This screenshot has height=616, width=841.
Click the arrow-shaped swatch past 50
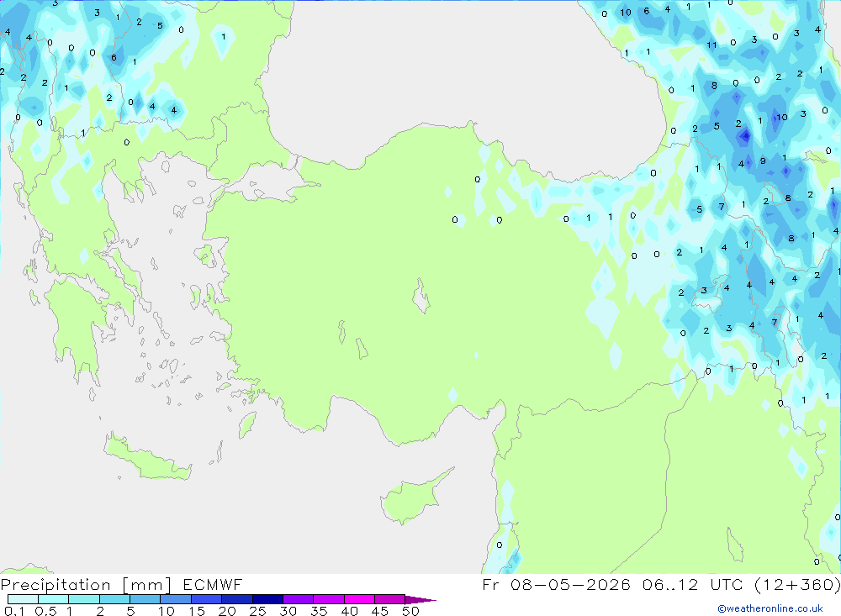pos(420,599)
